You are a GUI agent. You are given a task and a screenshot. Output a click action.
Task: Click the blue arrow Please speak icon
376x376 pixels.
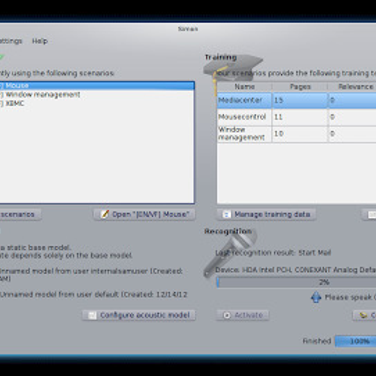316,297
